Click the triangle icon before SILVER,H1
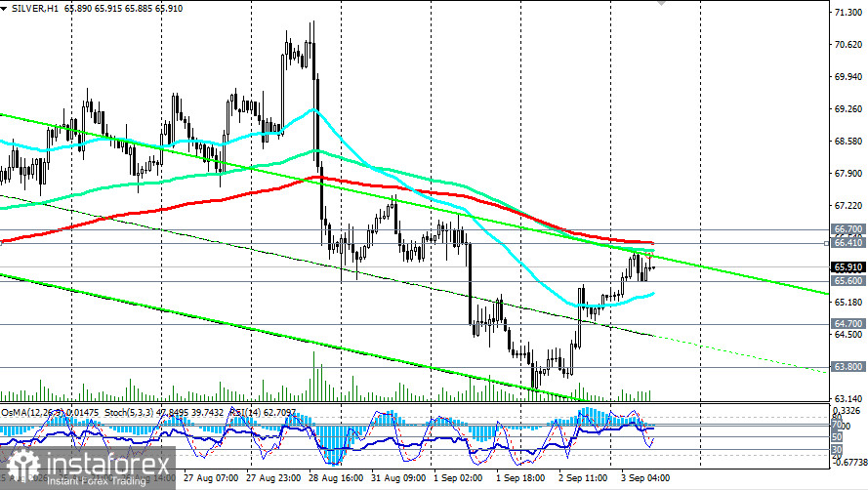The width and height of the screenshot is (868, 490). (3, 9)
